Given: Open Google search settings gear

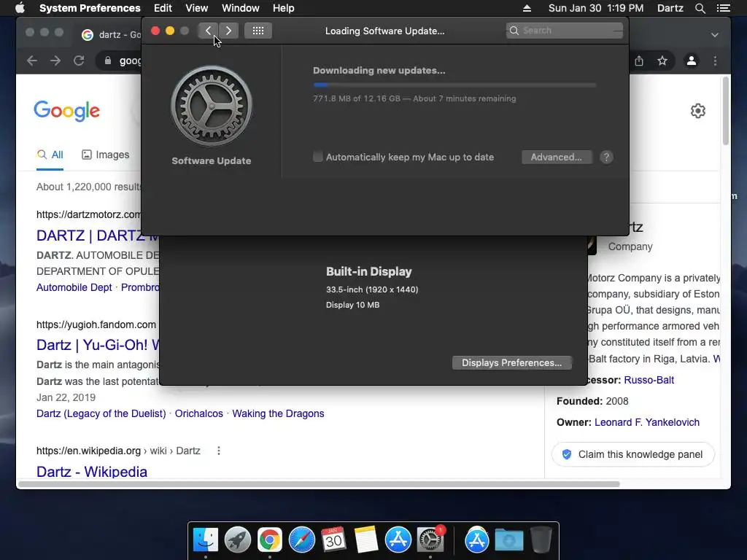Looking at the screenshot, I should coord(698,111).
